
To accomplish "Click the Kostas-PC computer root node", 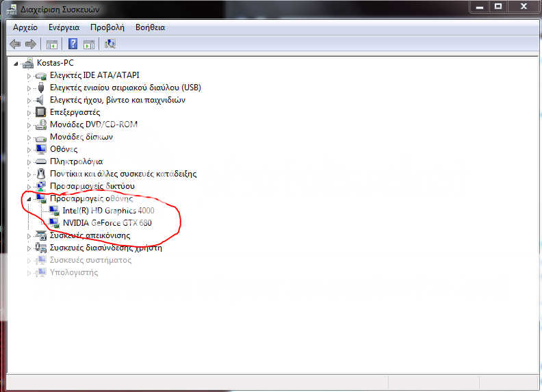I will pos(55,63).
